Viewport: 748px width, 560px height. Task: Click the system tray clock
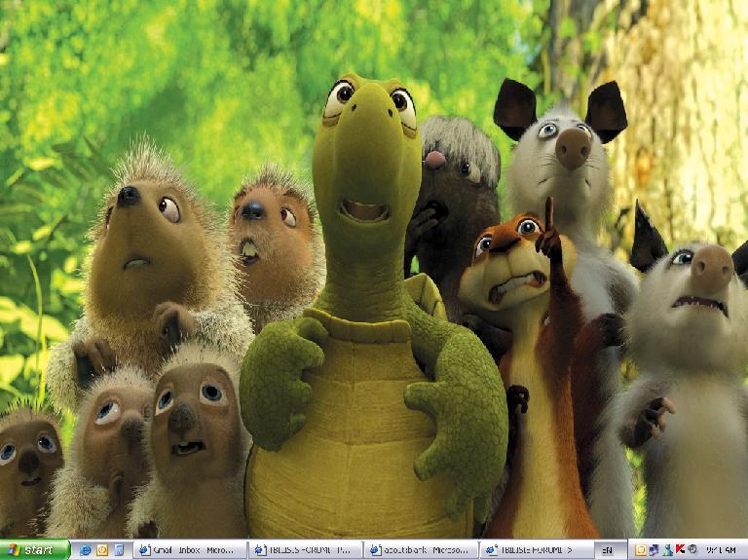[x=722, y=550]
